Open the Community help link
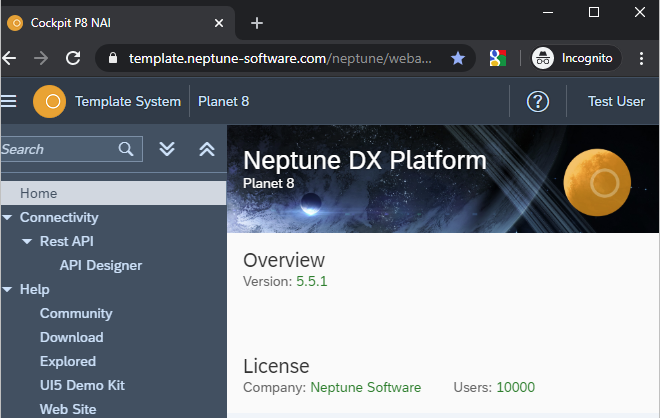Image resolution: width=660 pixels, height=418 pixels. pos(76,313)
